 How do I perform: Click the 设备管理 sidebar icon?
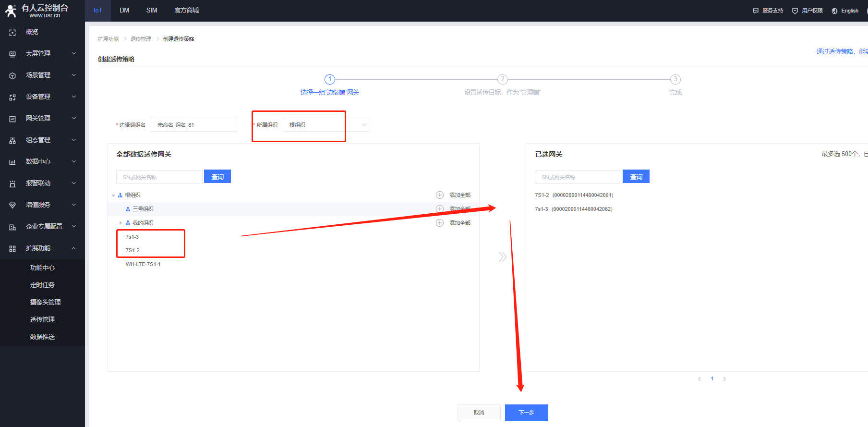pos(12,97)
